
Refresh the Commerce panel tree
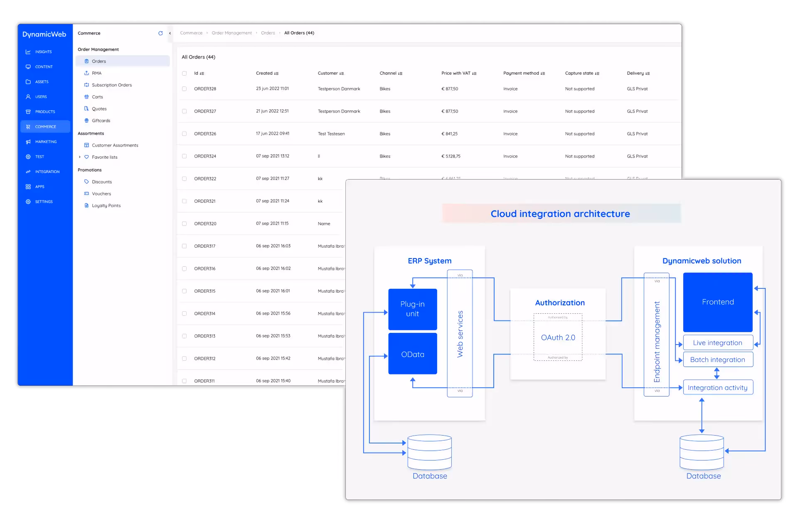coord(160,33)
